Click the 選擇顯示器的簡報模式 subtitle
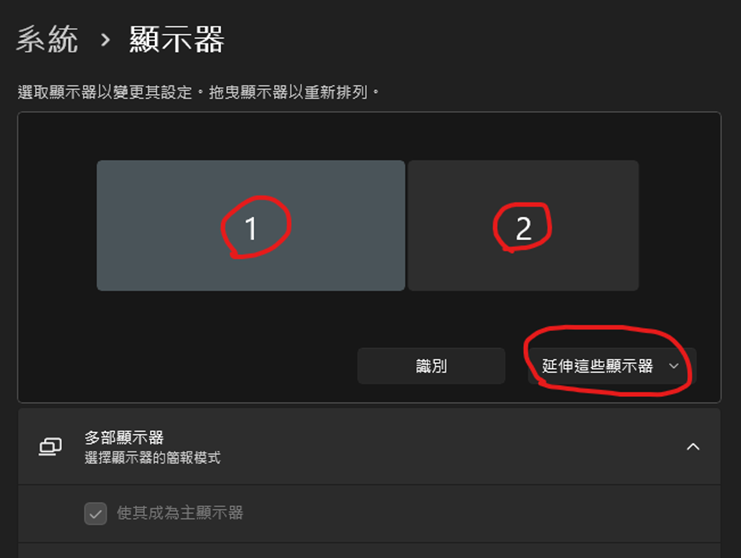 152,458
